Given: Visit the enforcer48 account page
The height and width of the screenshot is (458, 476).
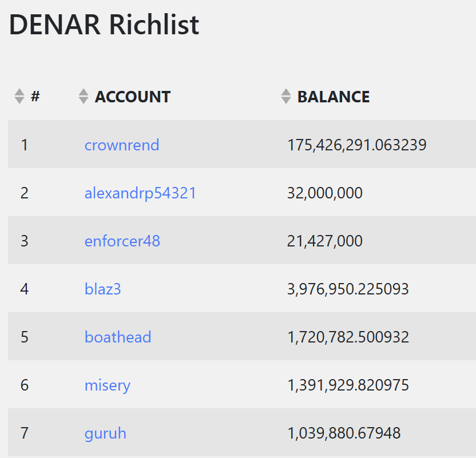Looking at the screenshot, I should (122, 241).
